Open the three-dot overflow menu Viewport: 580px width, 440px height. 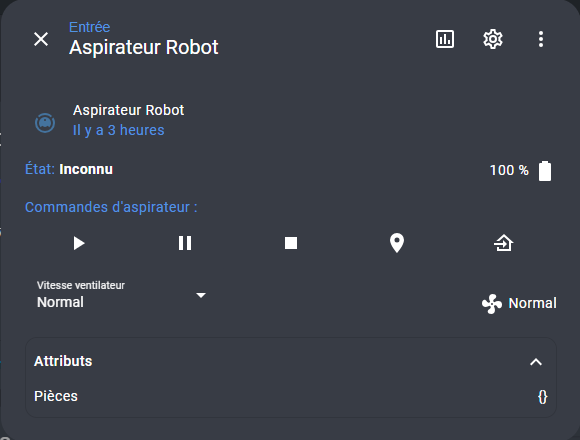tap(541, 39)
